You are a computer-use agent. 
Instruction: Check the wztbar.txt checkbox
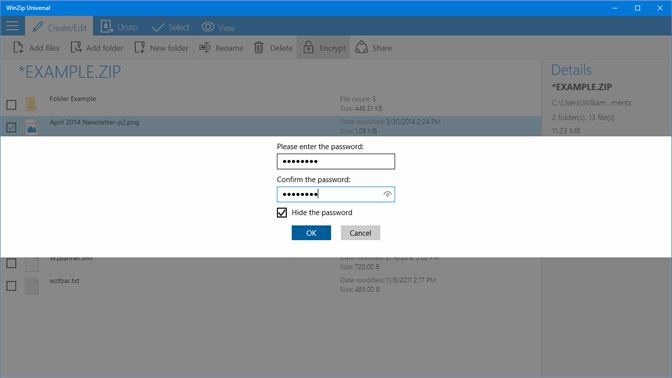[11, 286]
